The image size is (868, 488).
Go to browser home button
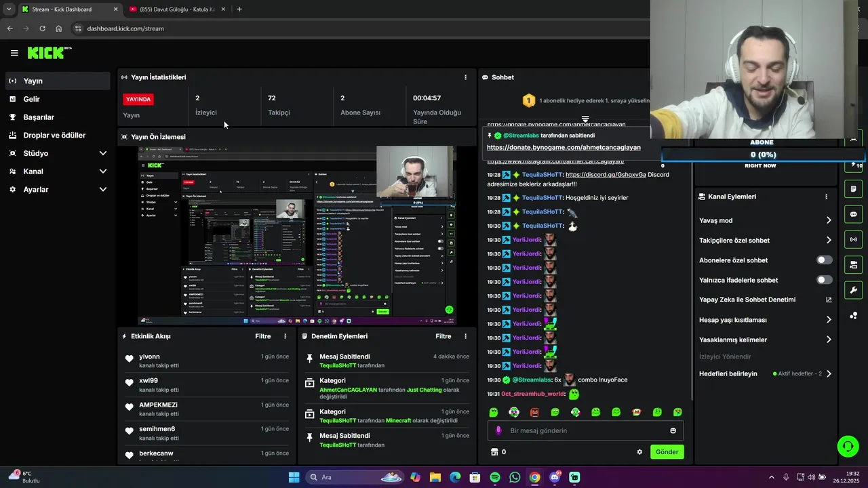pyautogui.click(x=59, y=28)
